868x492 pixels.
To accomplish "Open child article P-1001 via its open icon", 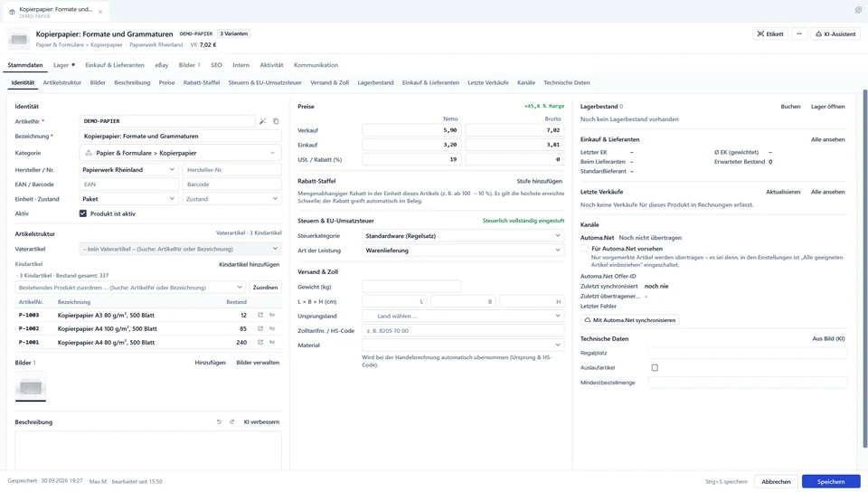I will tap(260, 342).
